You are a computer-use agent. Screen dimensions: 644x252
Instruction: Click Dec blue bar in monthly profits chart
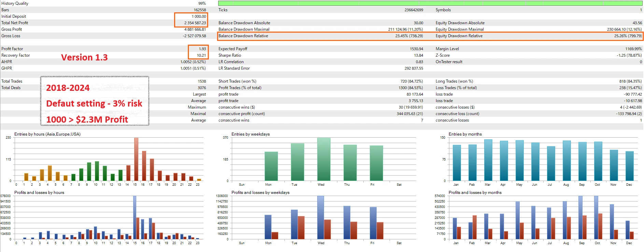(x=627, y=230)
